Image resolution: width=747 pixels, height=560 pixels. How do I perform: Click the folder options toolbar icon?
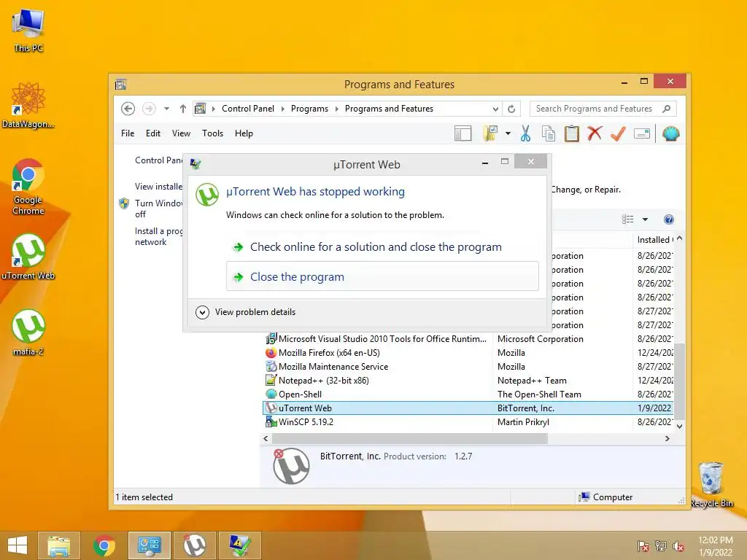coord(490,134)
